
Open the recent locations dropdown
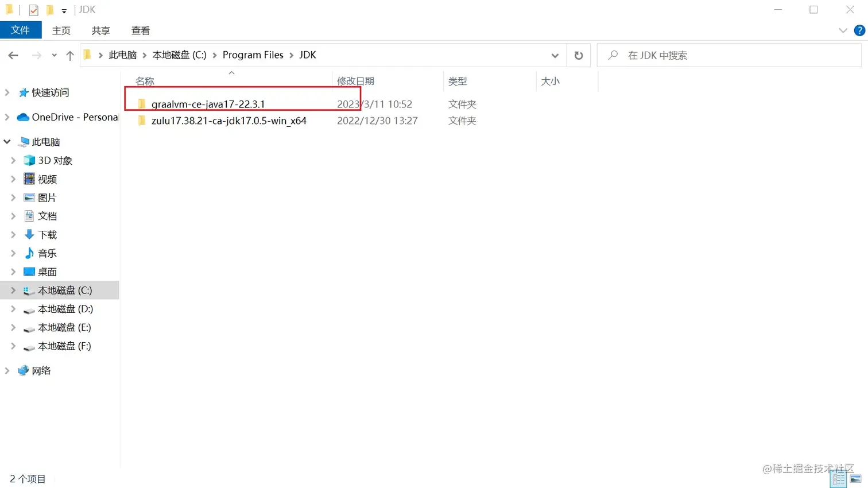coord(54,56)
